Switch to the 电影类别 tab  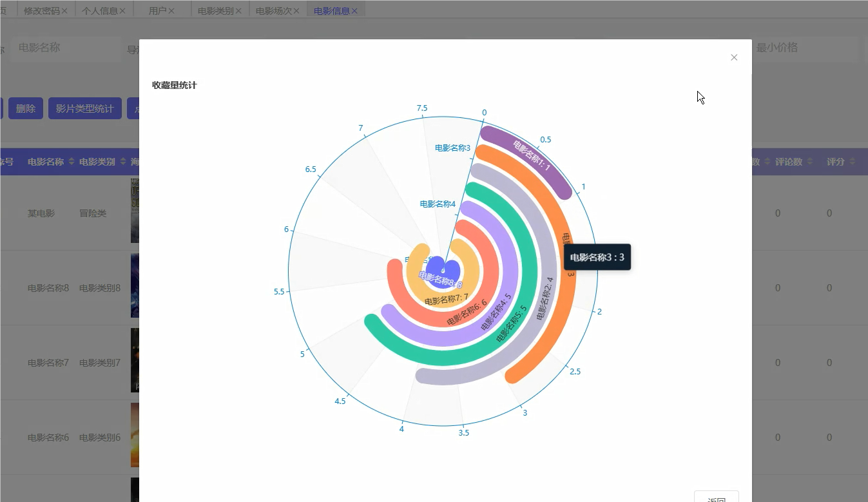(216, 11)
